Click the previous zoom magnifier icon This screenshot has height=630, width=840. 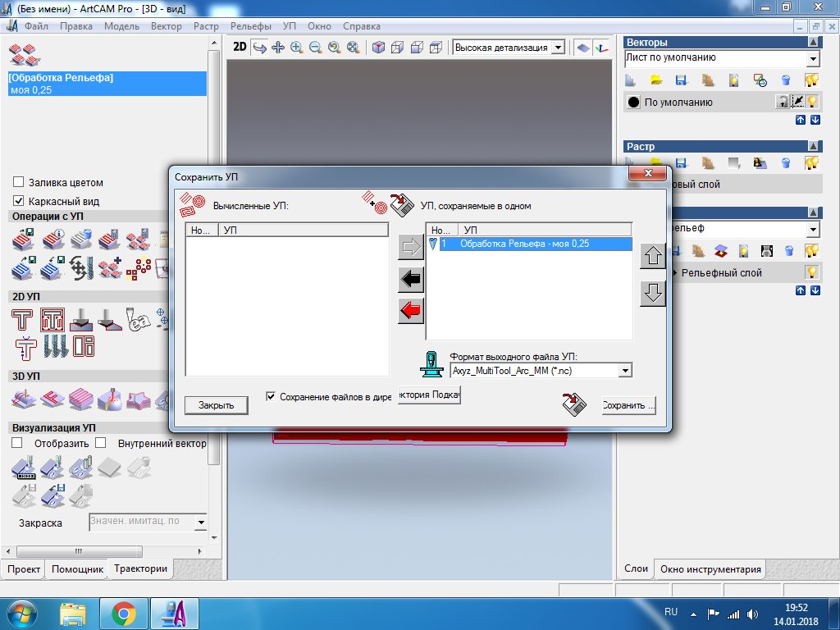point(335,48)
